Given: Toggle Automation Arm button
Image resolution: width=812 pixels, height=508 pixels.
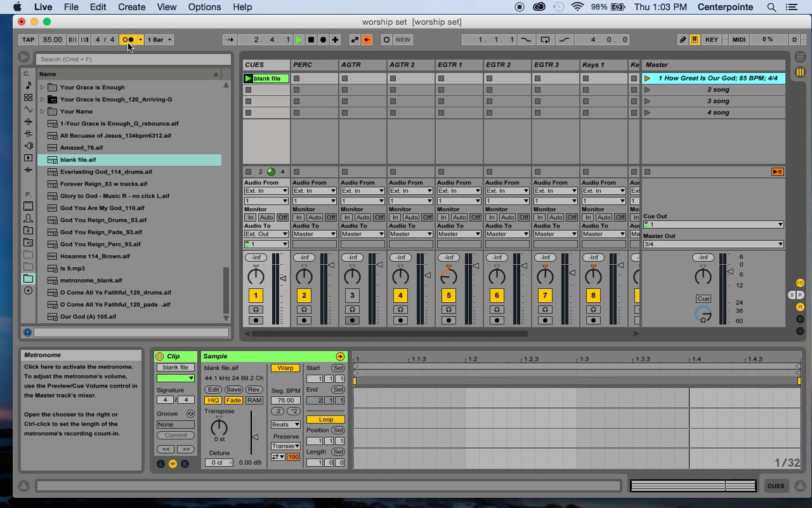Looking at the screenshot, I should point(355,39).
